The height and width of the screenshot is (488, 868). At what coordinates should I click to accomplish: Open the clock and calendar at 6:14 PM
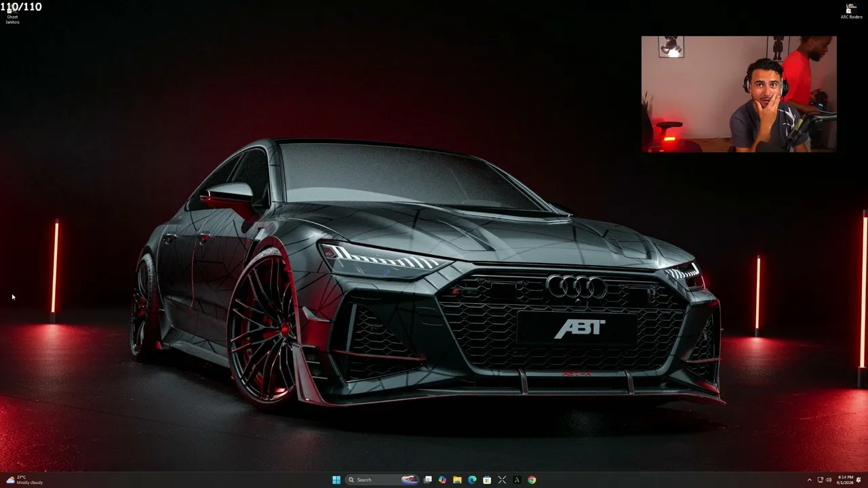(x=845, y=480)
